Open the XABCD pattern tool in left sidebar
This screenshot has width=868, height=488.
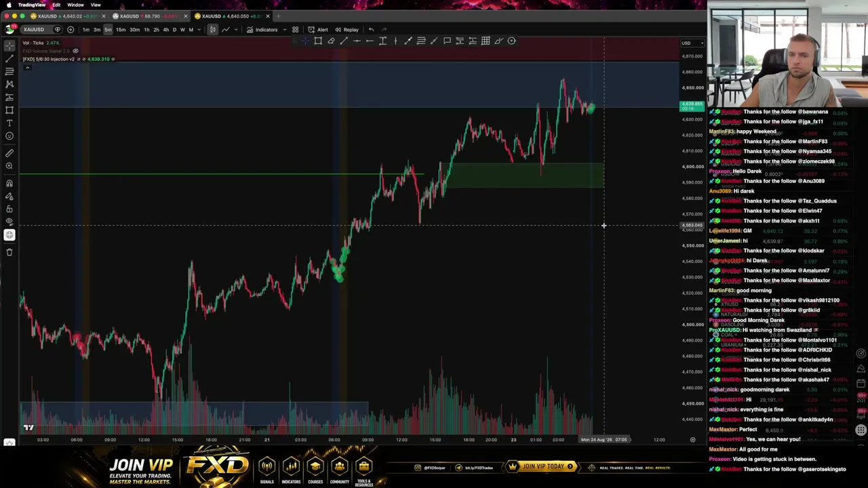[9, 84]
